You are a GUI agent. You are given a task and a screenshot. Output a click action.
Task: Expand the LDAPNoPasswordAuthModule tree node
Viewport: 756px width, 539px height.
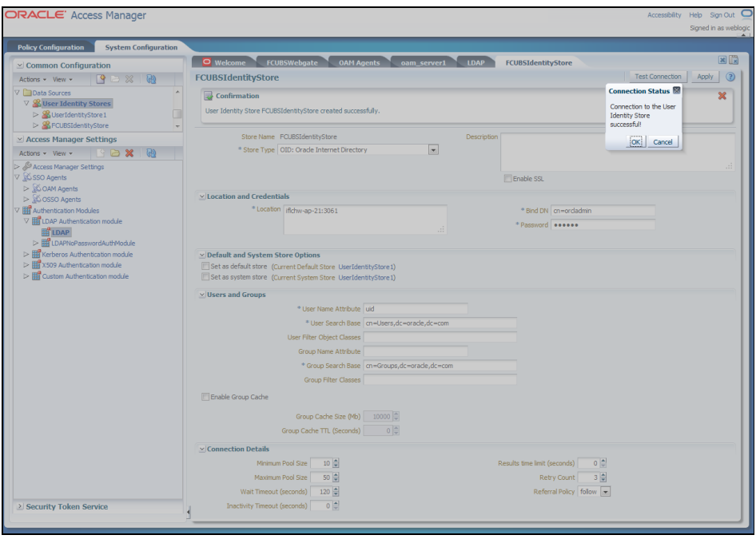tap(36, 244)
